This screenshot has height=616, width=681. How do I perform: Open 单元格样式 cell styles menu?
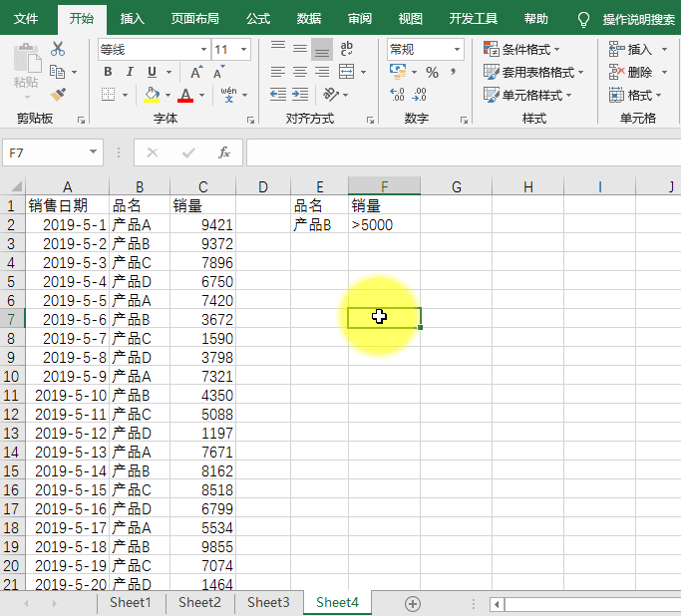[527, 95]
